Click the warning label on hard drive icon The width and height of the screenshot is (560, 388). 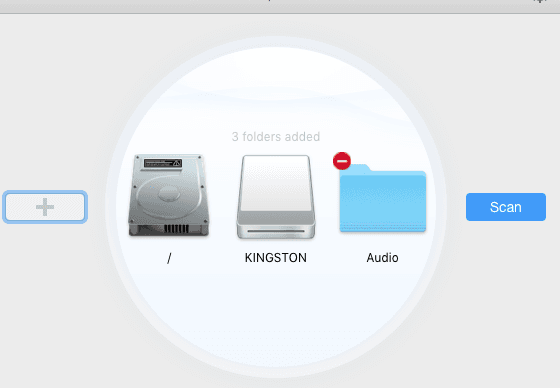click(x=163, y=163)
